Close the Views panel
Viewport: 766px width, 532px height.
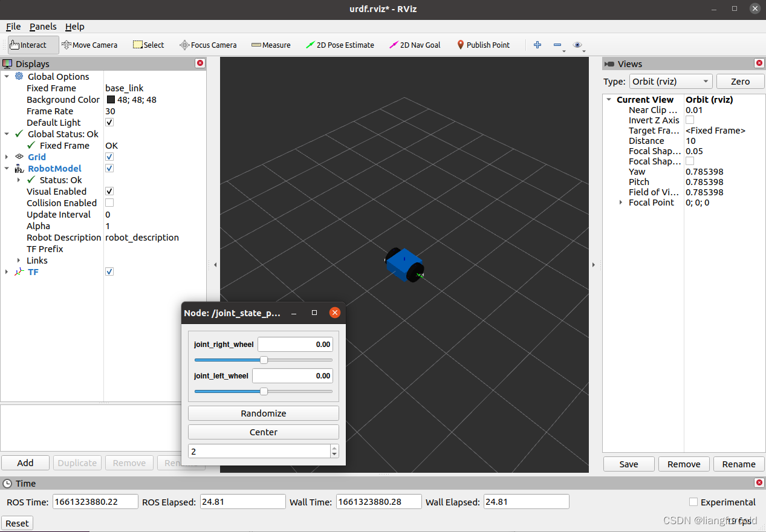click(x=759, y=63)
